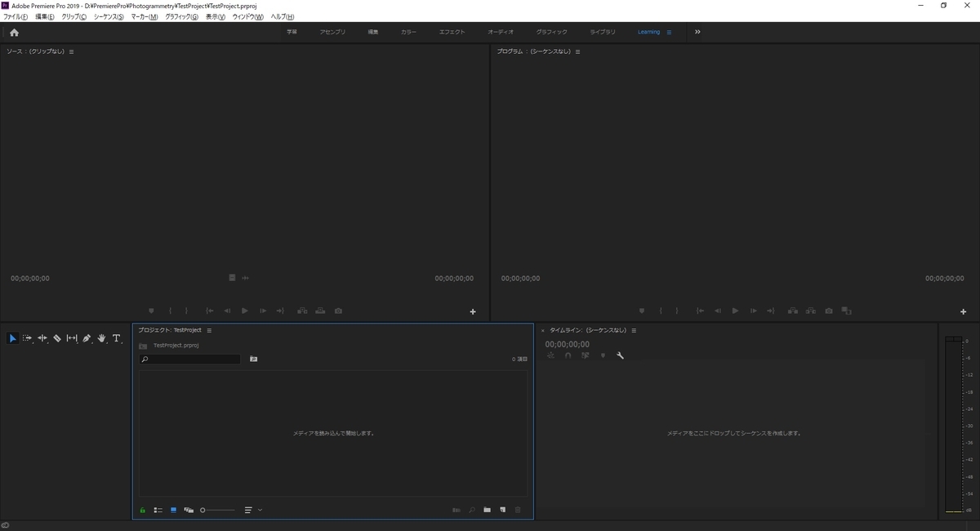Open Project panel hamburger menu
This screenshot has width=980, height=531.
click(209, 330)
